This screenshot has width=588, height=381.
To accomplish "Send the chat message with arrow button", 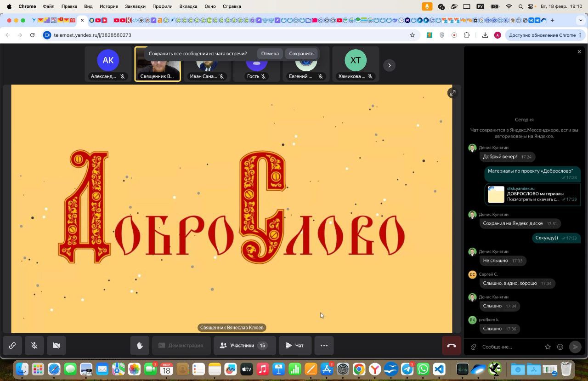I will click(575, 347).
